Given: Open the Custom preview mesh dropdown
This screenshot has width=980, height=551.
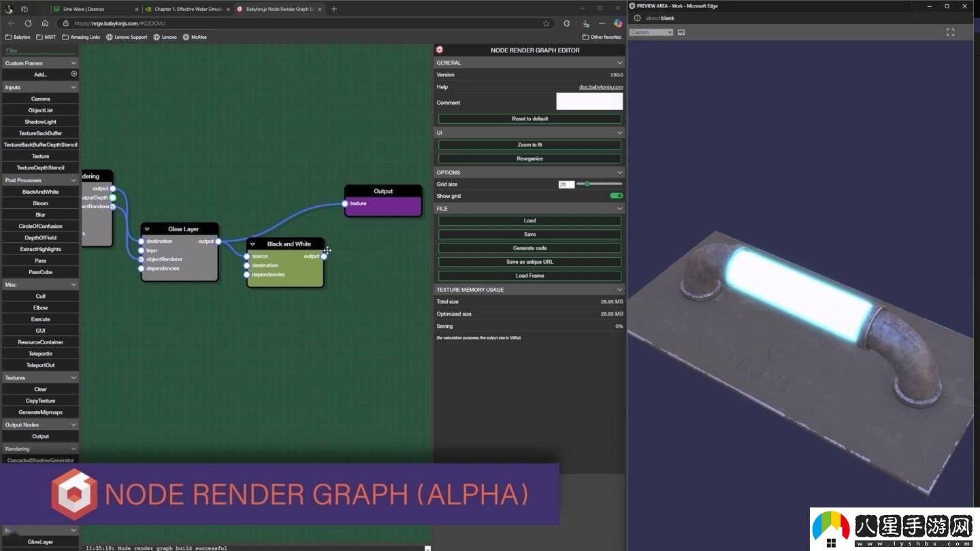Looking at the screenshot, I should pos(651,32).
